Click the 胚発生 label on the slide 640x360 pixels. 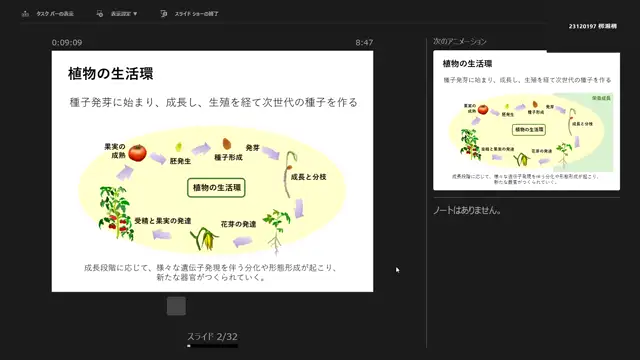click(180, 161)
